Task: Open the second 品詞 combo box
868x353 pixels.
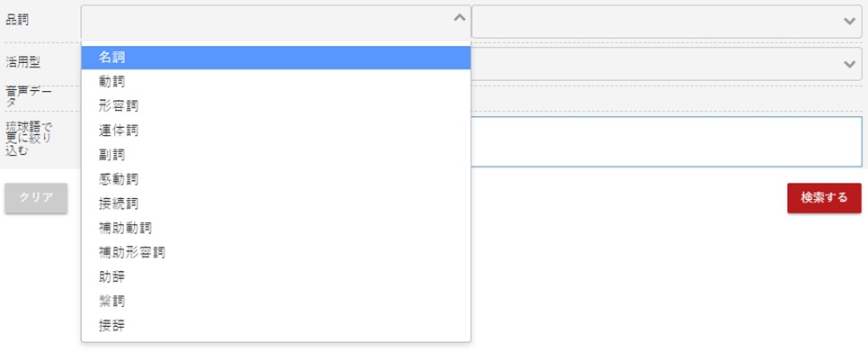Action: [x=667, y=22]
